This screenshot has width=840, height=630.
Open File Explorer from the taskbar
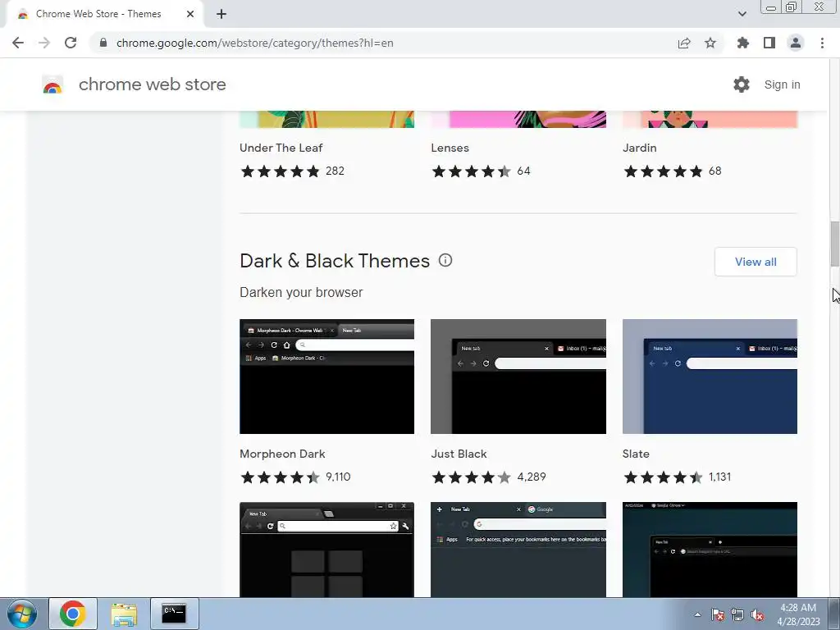[x=124, y=614]
